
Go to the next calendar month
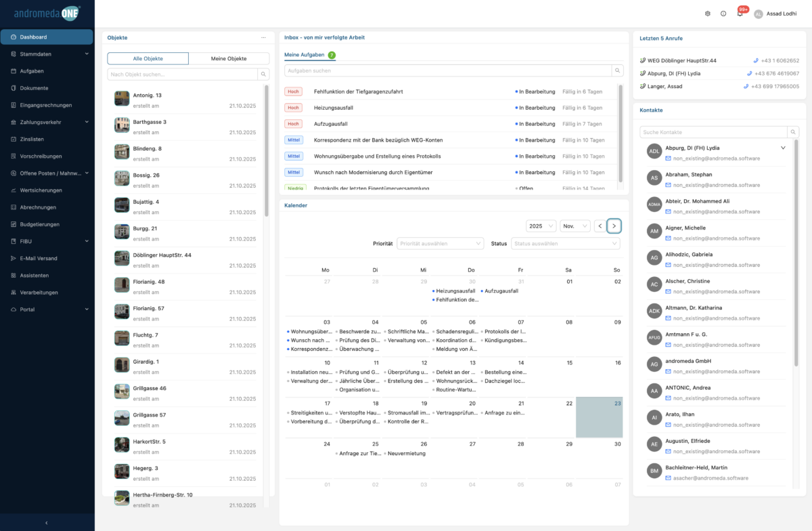click(x=614, y=226)
